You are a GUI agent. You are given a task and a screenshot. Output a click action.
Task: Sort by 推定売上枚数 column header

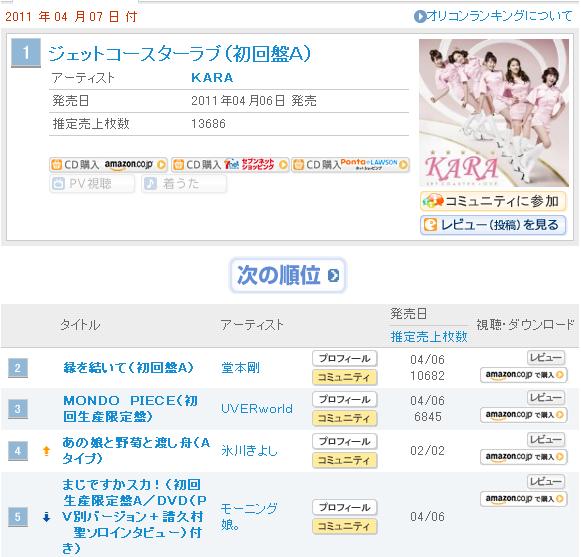[429, 337]
